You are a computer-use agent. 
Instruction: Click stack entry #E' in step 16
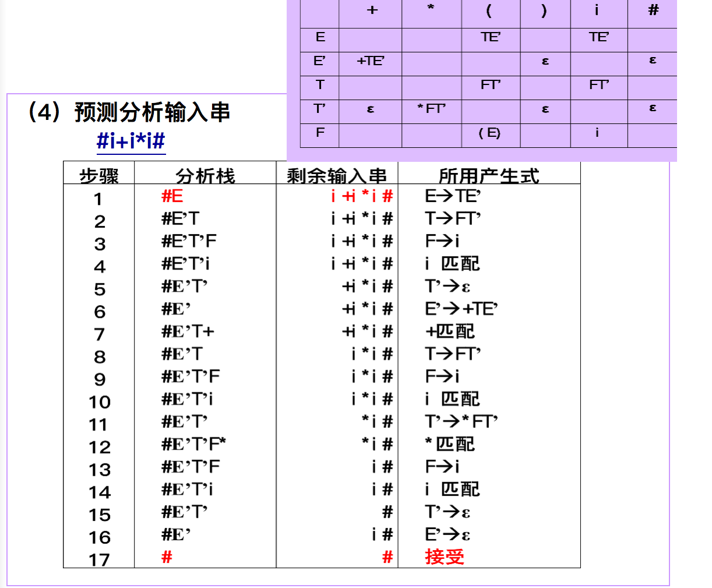[x=176, y=534]
